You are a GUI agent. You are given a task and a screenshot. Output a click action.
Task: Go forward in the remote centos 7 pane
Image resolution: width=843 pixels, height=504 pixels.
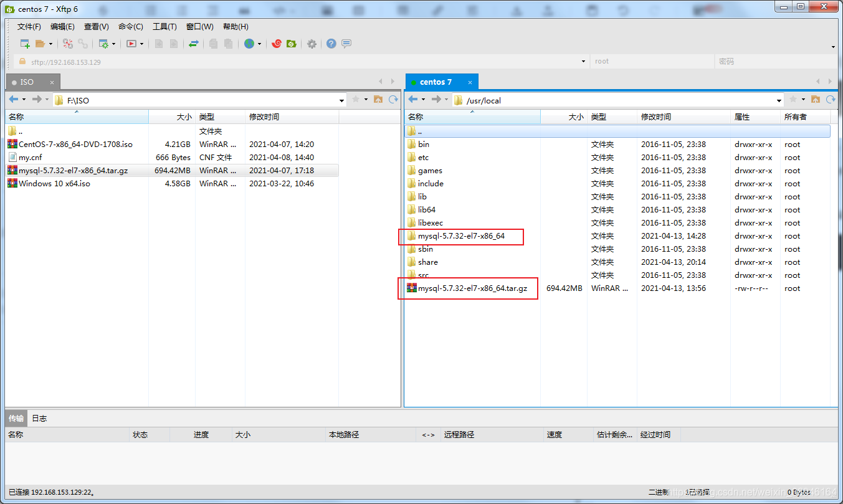[436, 100]
